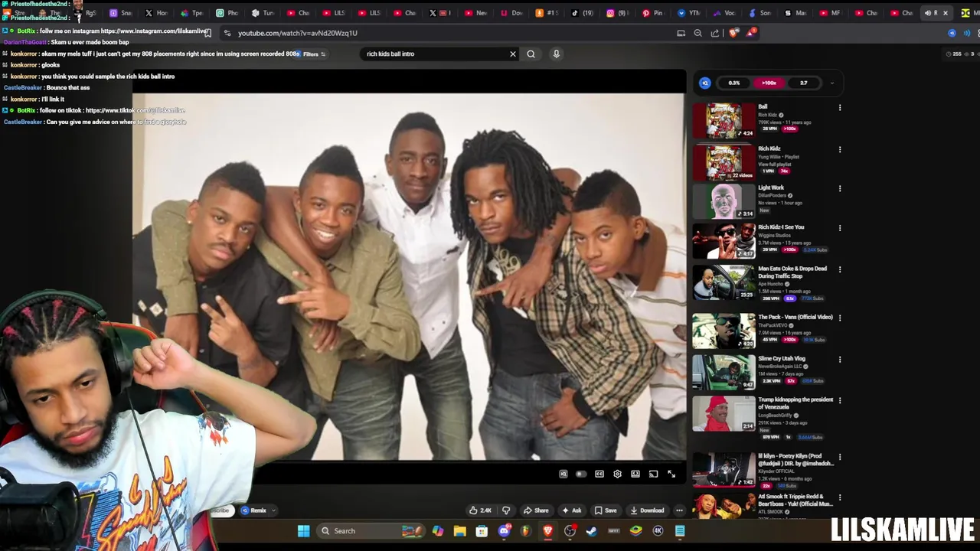The height and width of the screenshot is (551, 980).
Task: Toggle the autoplay switch in player
Action: click(581, 474)
